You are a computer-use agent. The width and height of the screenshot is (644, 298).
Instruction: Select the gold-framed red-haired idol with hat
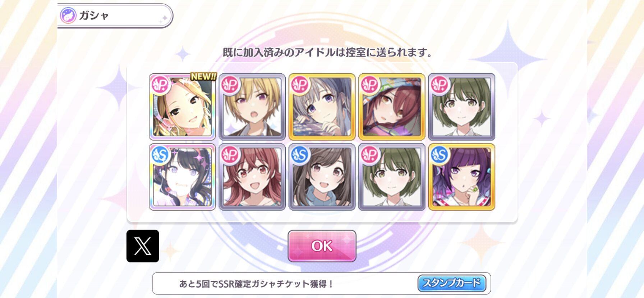(392, 107)
